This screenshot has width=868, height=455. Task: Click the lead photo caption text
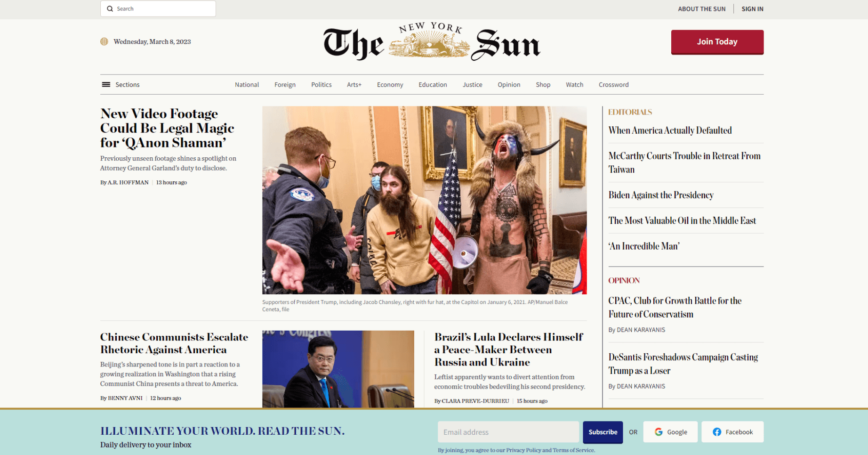pos(415,306)
